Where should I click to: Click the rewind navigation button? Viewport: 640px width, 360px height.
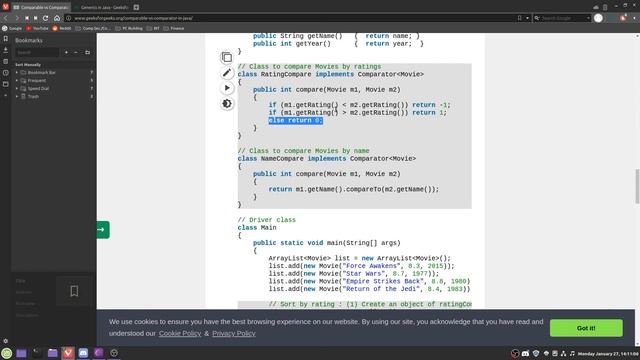tap(27, 18)
